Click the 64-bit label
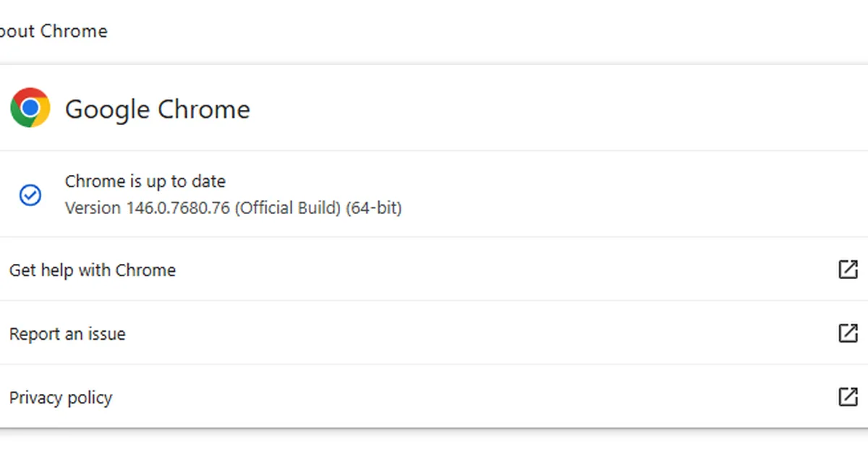 [374, 208]
